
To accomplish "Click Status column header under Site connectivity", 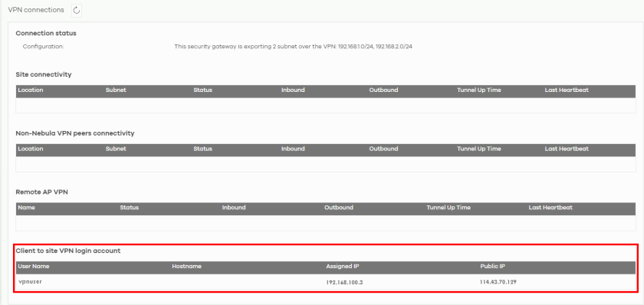I will point(203,90).
